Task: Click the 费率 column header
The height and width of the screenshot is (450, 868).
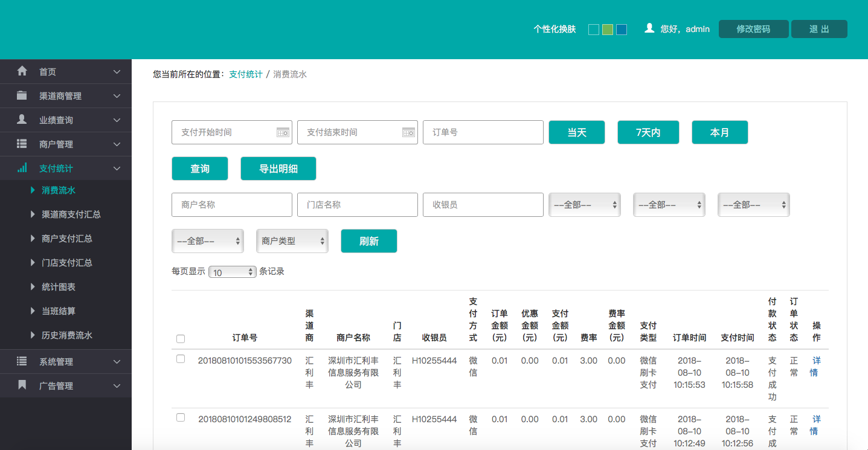Action: [588, 338]
